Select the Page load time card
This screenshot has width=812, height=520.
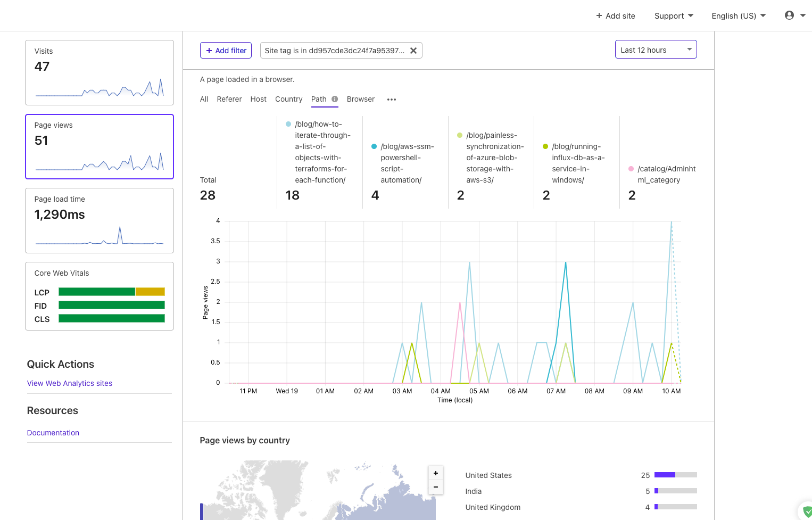(x=100, y=220)
